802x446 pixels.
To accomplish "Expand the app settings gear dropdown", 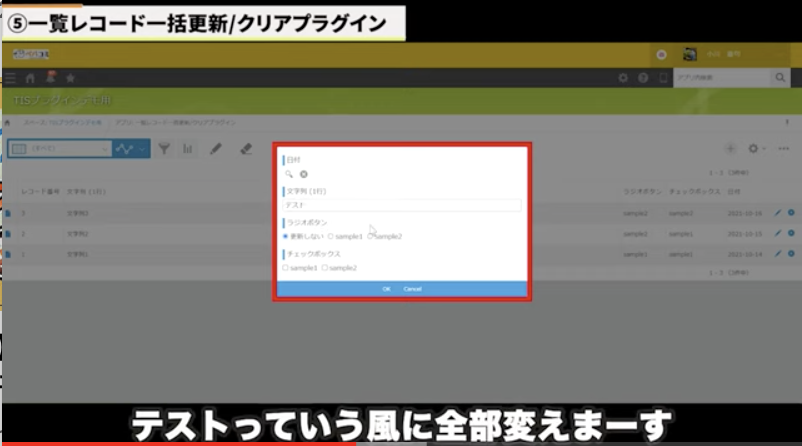I will pyautogui.click(x=756, y=148).
